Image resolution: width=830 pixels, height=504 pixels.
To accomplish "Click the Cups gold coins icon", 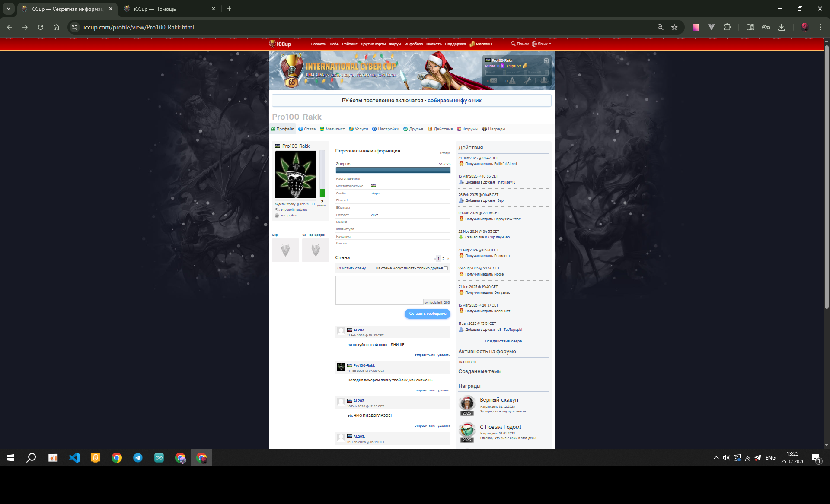I will click(525, 66).
